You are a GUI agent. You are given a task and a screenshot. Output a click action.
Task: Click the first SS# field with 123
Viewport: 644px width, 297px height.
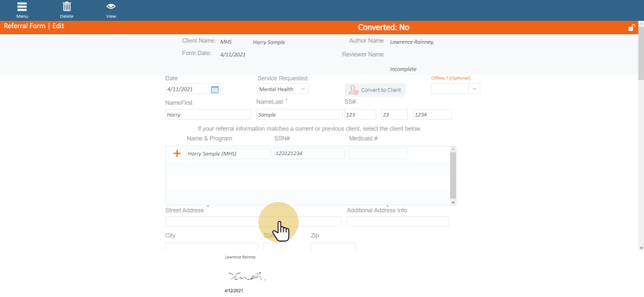coord(360,115)
